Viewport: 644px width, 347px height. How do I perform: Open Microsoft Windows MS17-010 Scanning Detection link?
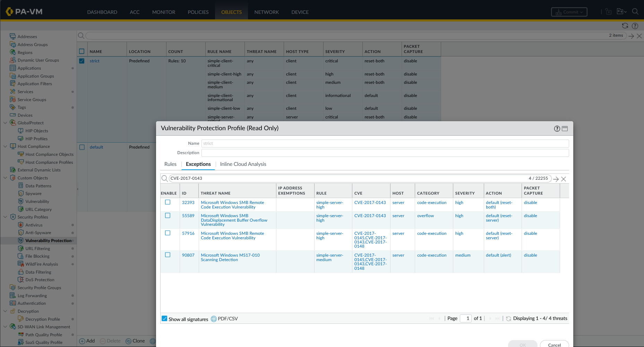pyautogui.click(x=230, y=257)
